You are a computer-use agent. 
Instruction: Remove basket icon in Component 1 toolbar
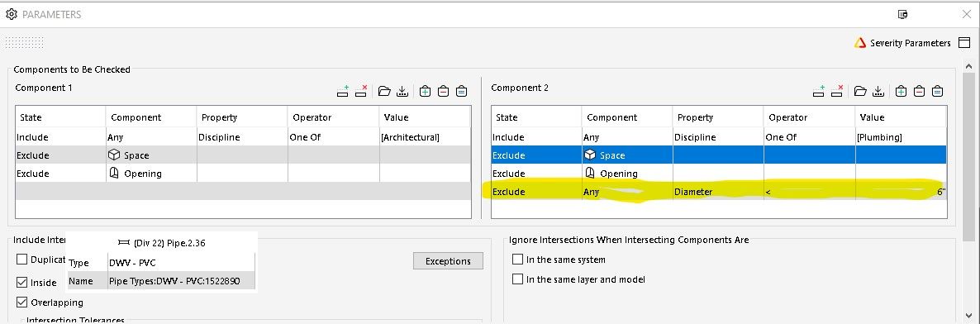click(x=443, y=91)
